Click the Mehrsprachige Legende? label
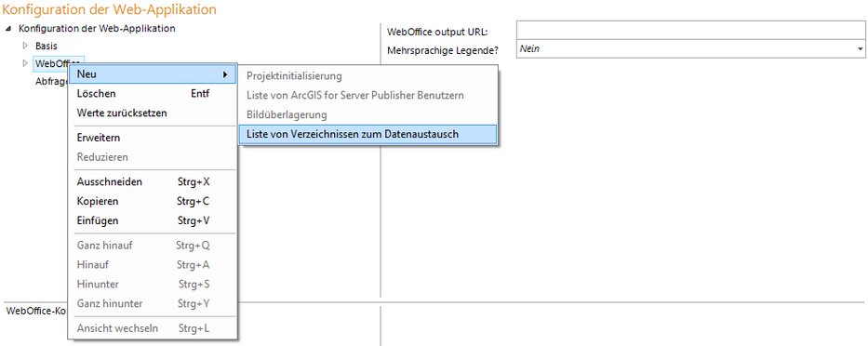Viewport: 868px width, 346px height. (443, 50)
